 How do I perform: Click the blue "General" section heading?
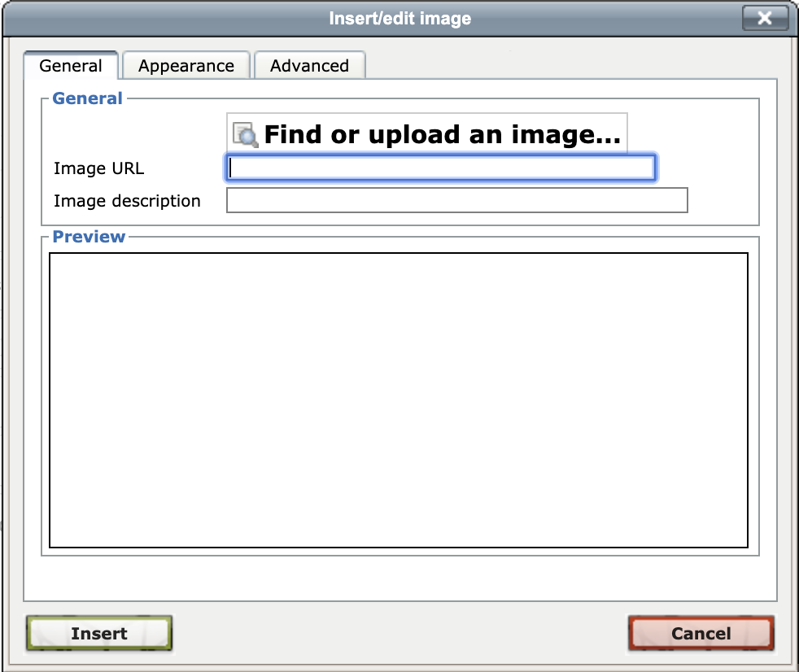pyautogui.click(x=87, y=98)
